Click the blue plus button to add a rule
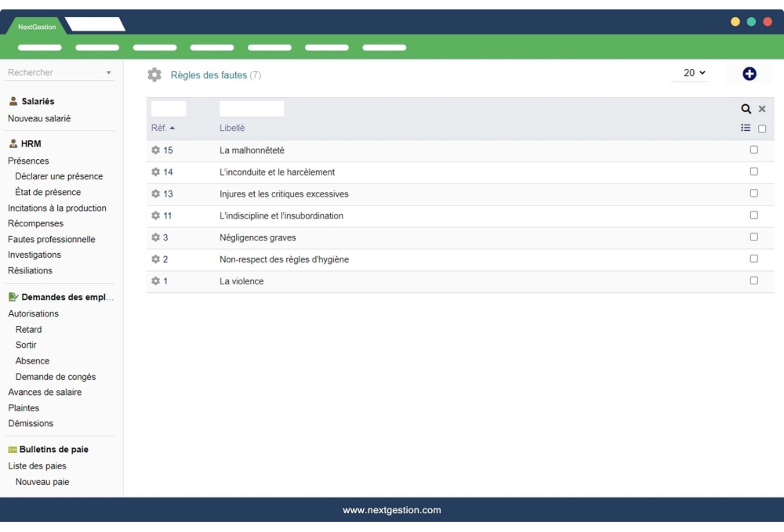The width and height of the screenshot is (784, 532). coord(750,72)
